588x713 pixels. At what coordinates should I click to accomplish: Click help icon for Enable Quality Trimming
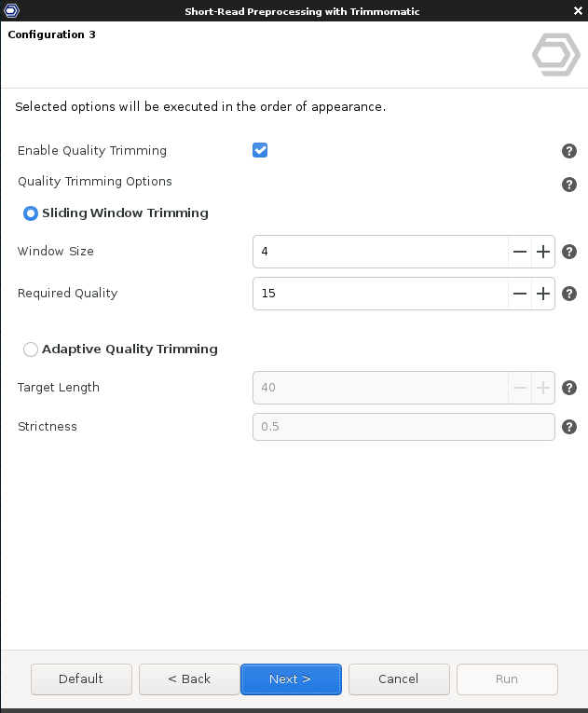click(569, 151)
